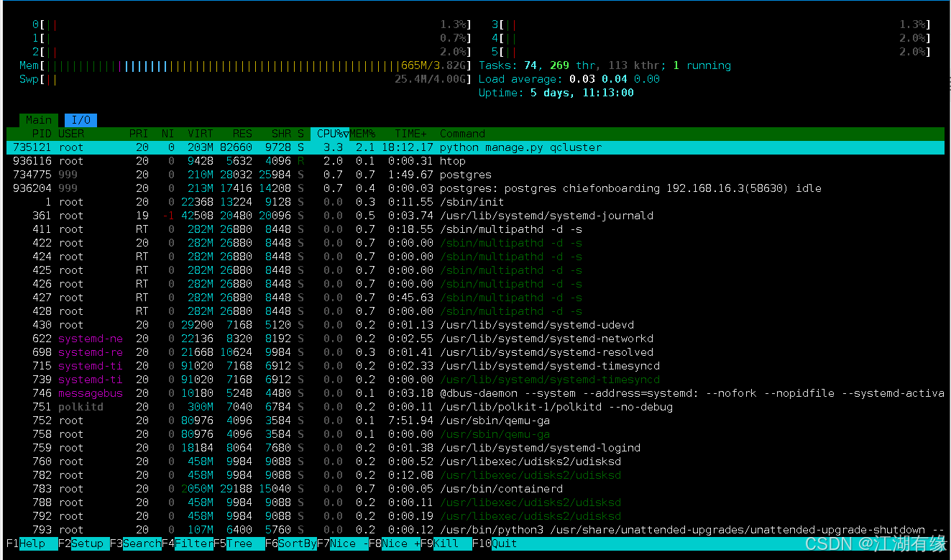Image resolution: width=951 pixels, height=560 pixels.
Task: Sort by RES column header
Action: (242, 134)
